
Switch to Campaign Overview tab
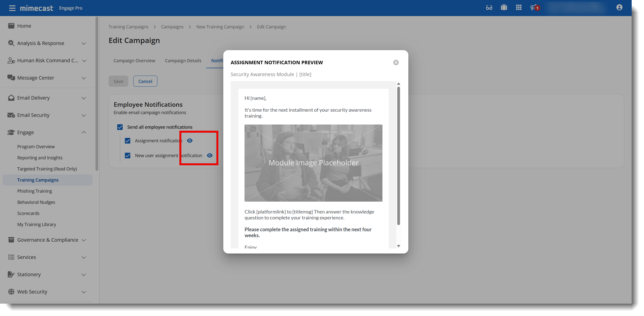(134, 60)
